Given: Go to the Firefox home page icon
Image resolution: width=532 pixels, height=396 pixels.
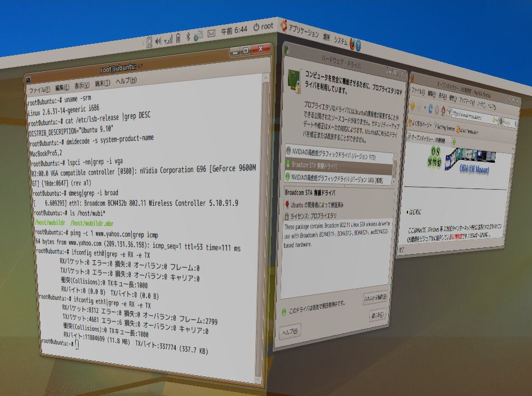Looking at the screenshot, I should click(x=443, y=110).
